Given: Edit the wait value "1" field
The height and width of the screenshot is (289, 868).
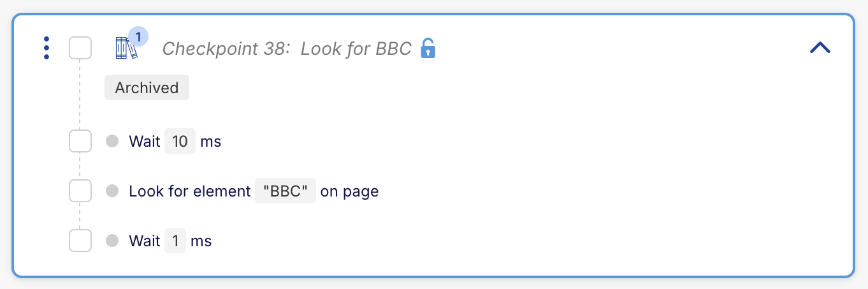Looking at the screenshot, I should coord(175,241).
